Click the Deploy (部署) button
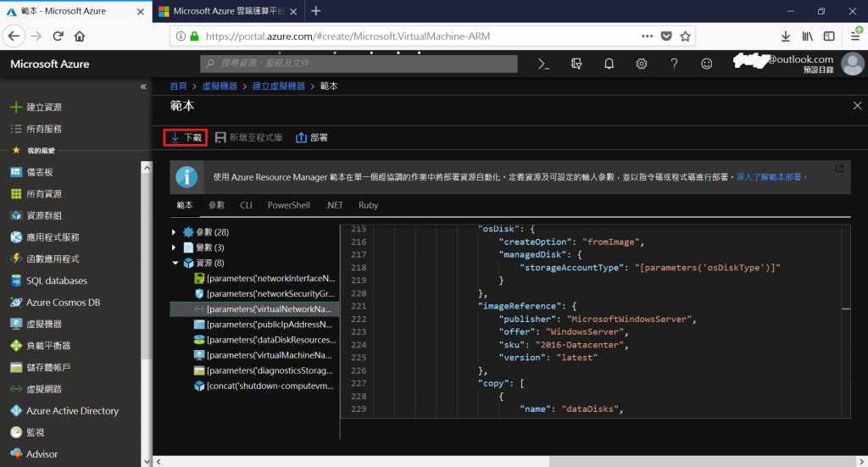The height and width of the screenshot is (467, 868). pyautogui.click(x=312, y=137)
